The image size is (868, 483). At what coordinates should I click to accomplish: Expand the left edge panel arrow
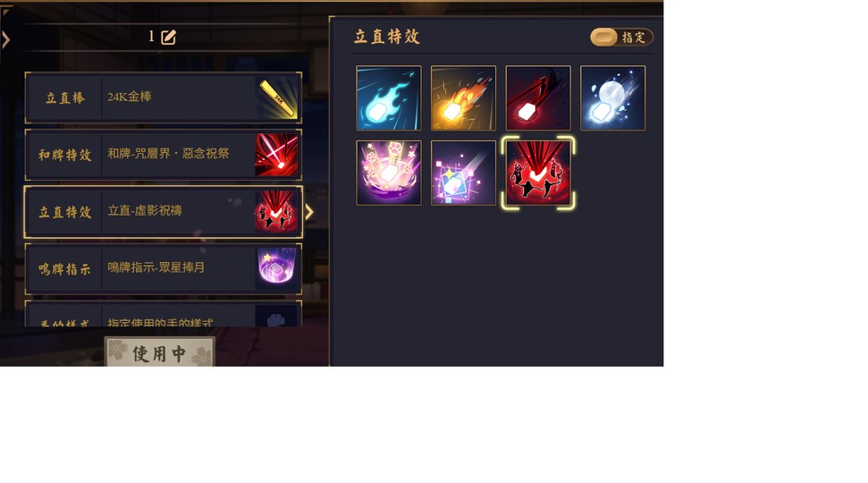pyautogui.click(x=5, y=39)
